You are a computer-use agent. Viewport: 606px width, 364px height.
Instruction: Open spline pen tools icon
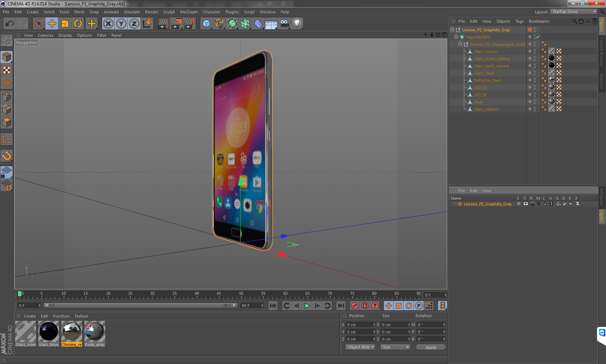coord(219,24)
